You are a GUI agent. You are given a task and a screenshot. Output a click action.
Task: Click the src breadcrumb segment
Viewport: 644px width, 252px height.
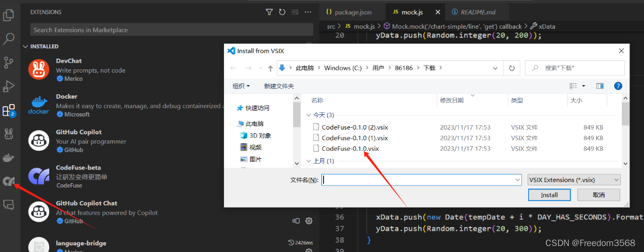pyautogui.click(x=331, y=27)
